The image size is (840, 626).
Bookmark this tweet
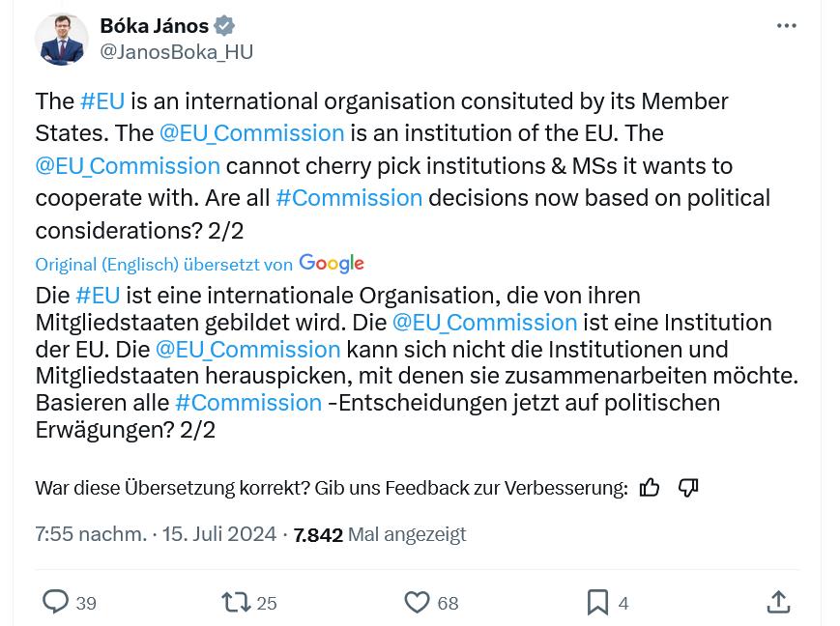597,603
